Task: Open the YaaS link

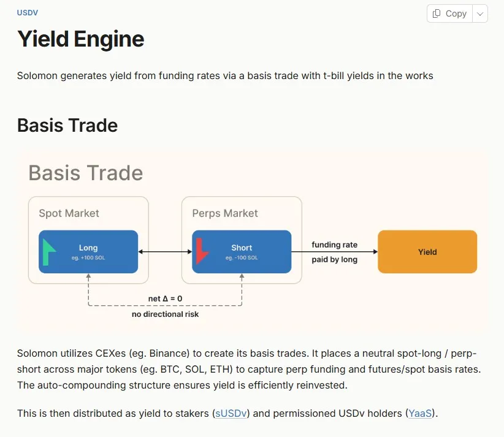Action: tap(420, 413)
